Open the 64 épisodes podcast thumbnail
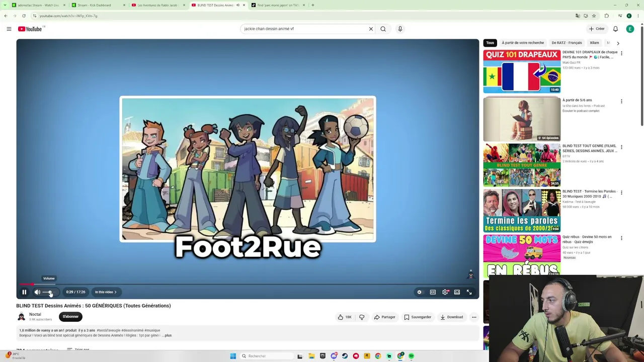Viewport: 644px width, 362px height. [x=522, y=120]
